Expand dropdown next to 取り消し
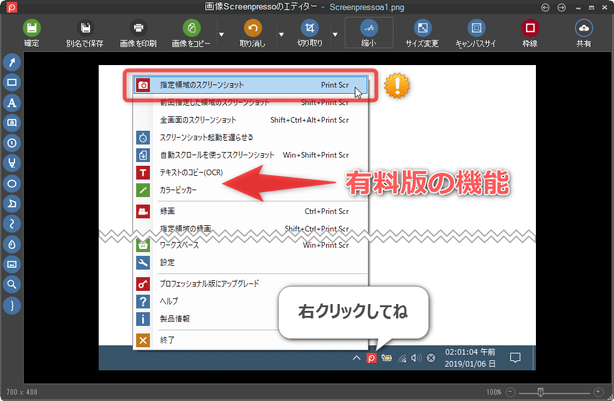 point(281,34)
